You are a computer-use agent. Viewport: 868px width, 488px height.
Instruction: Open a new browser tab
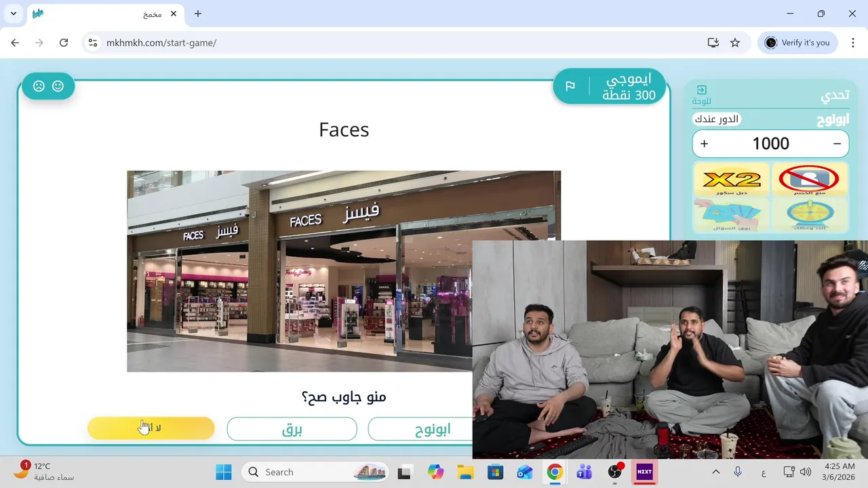[198, 14]
